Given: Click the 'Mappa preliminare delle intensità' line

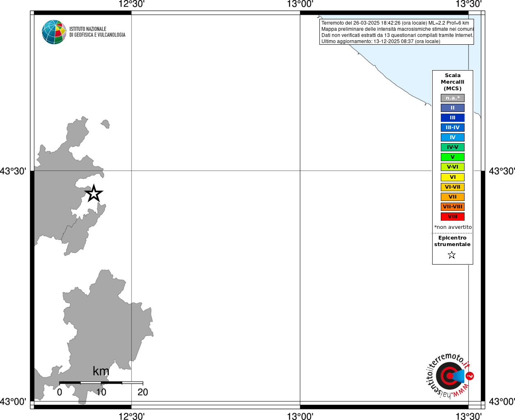Looking at the screenshot, I should (x=397, y=29).
